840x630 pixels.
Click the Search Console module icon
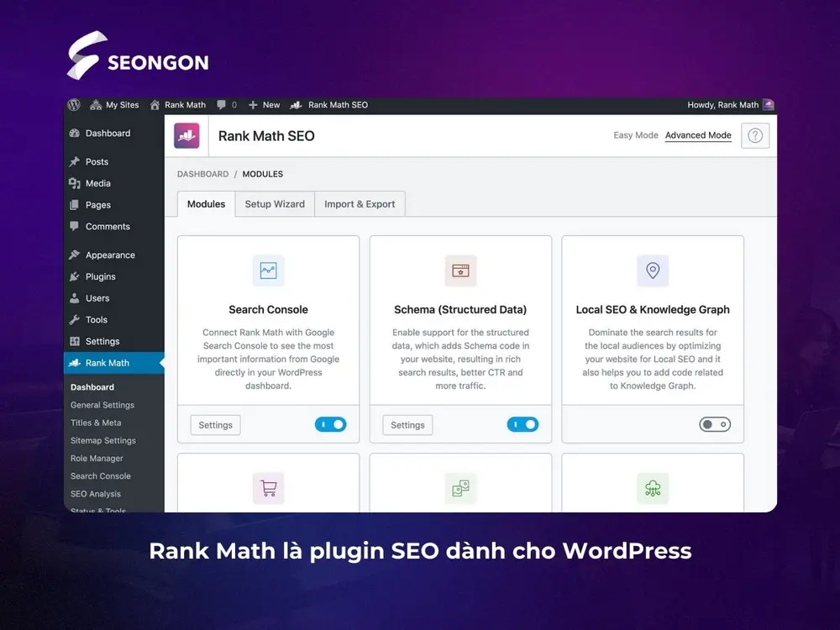(x=269, y=270)
